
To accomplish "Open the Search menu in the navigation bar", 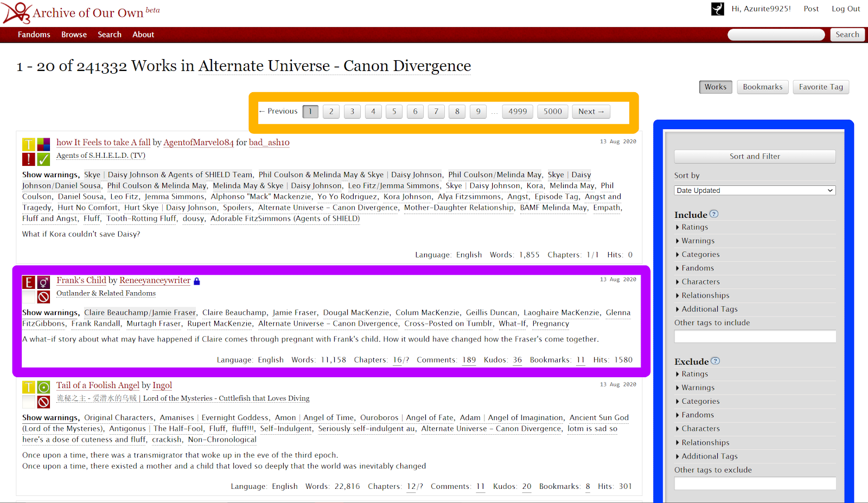I will tap(110, 35).
